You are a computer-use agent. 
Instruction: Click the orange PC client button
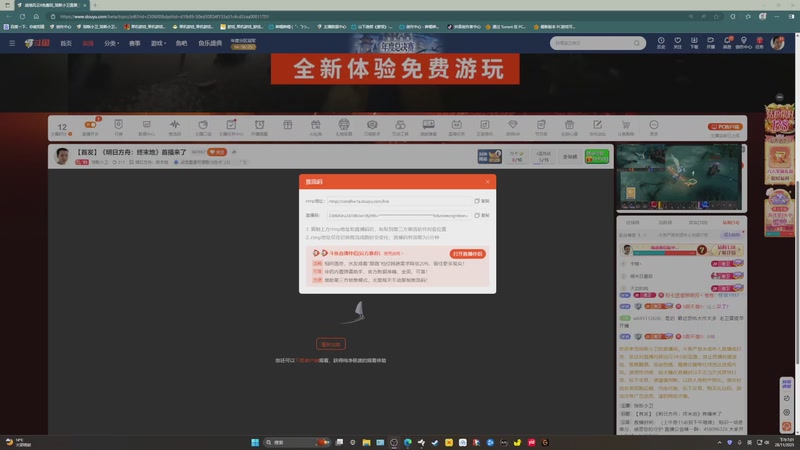(725, 127)
